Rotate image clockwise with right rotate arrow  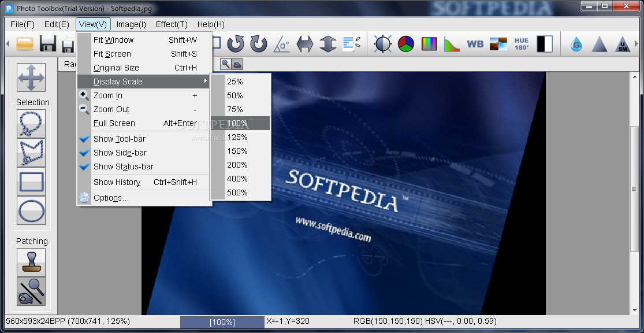point(259,43)
